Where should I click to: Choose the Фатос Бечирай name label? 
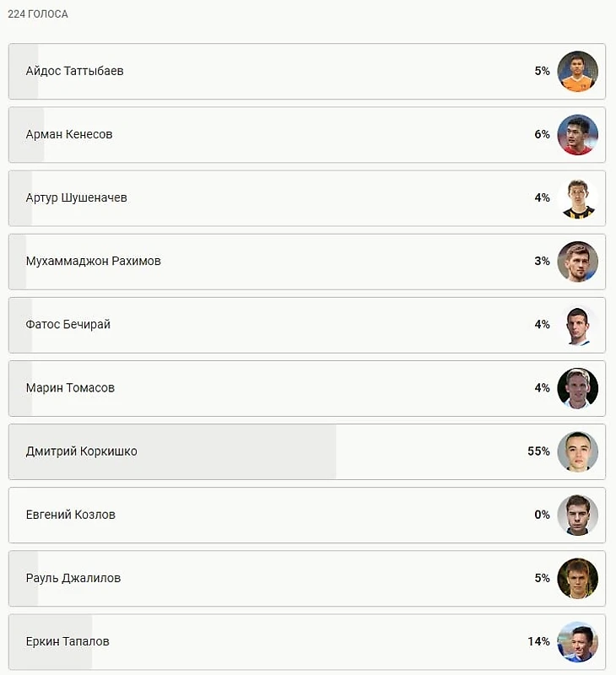tap(68, 324)
